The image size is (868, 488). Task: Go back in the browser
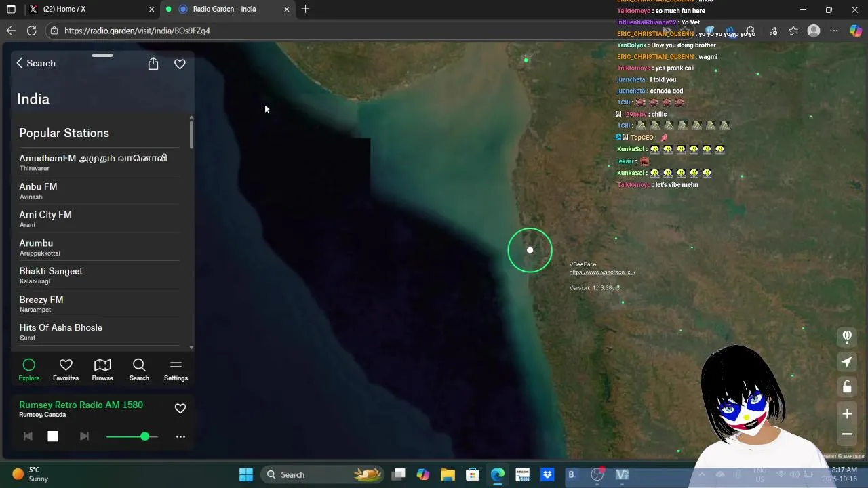tap(11, 30)
